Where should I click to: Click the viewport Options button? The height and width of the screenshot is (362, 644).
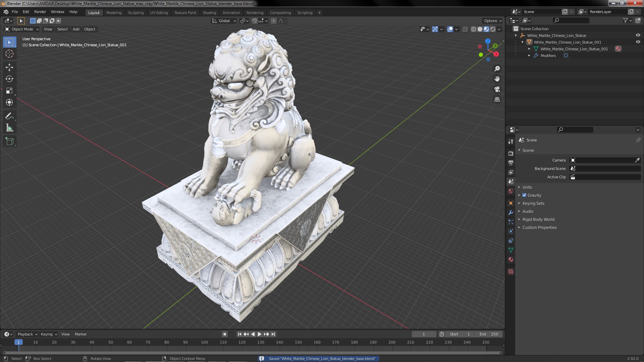(492, 21)
